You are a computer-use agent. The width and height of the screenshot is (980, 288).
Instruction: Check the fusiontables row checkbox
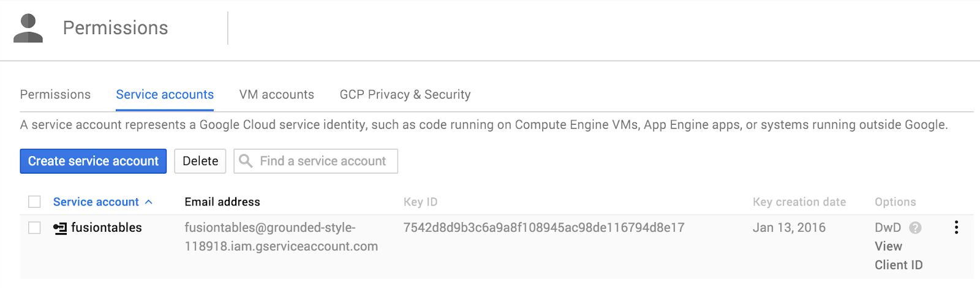35,228
